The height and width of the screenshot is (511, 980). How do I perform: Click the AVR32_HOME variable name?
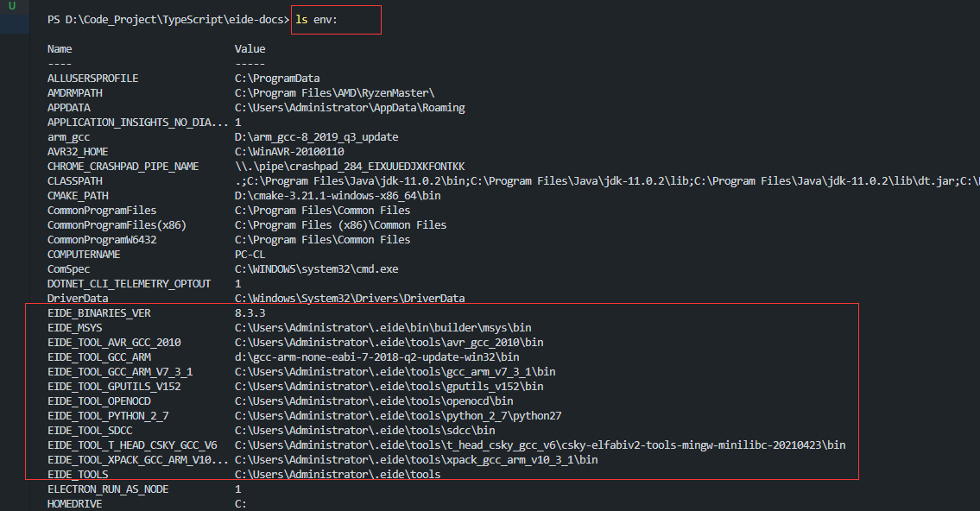(78, 151)
